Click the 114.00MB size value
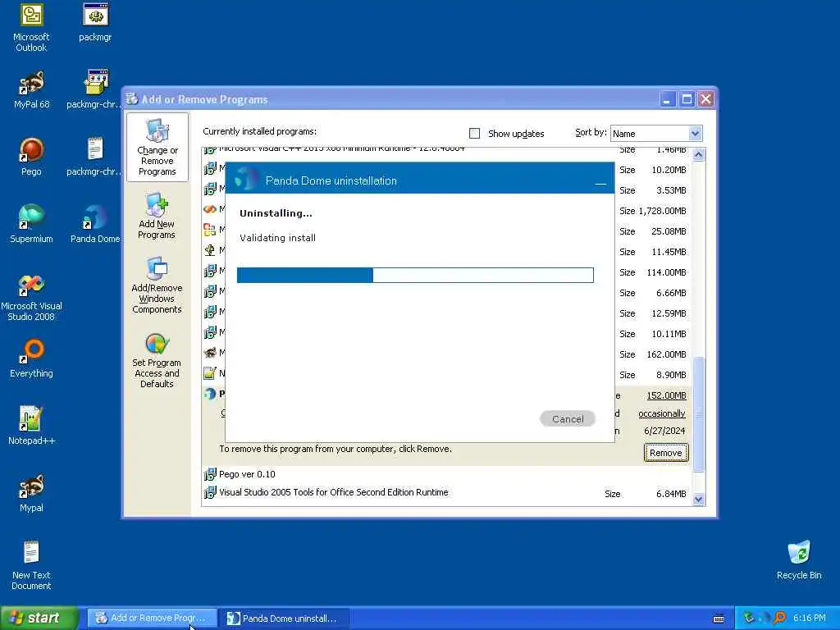This screenshot has width=840, height=630. [x=666, y=272]
